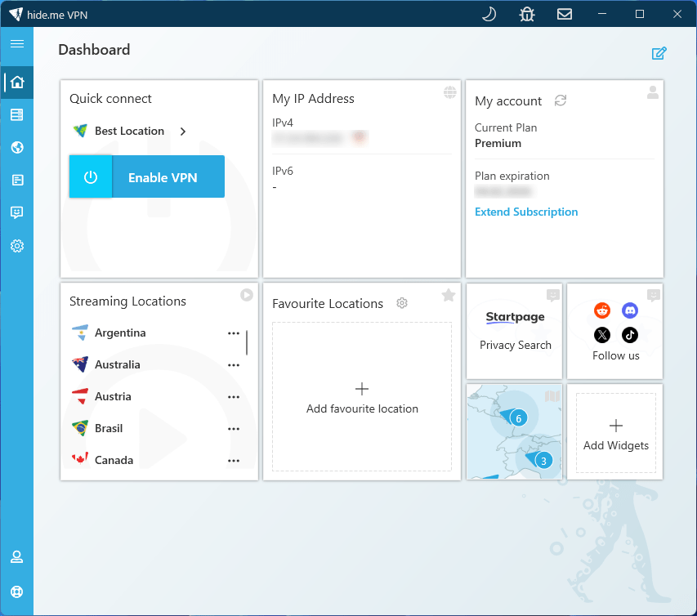Screen dimensions: 697x616
Task: Open X (Twitter) social link
Action: click(x=602, y=335)
